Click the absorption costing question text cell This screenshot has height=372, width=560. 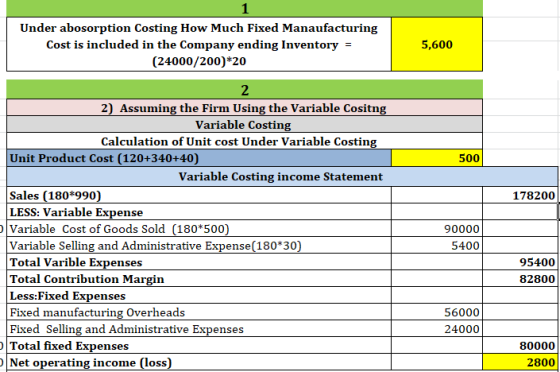pyautogui.click(x=199, y=44)
